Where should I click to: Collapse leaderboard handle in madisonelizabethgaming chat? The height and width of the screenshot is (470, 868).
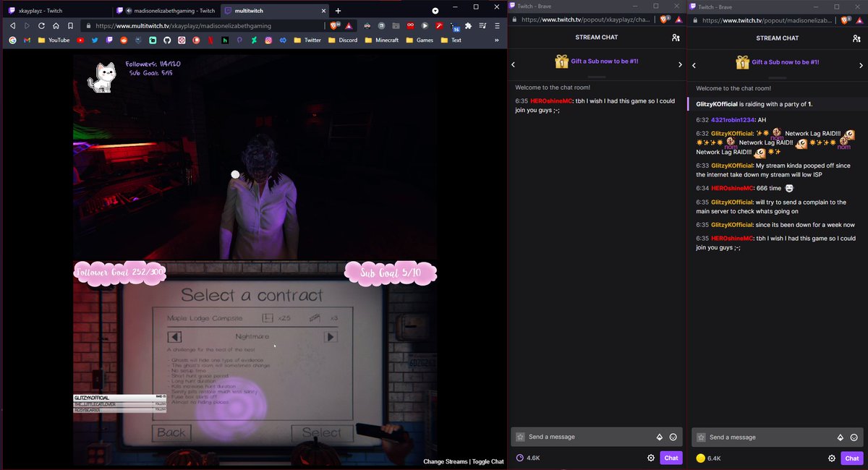(778, 77)
